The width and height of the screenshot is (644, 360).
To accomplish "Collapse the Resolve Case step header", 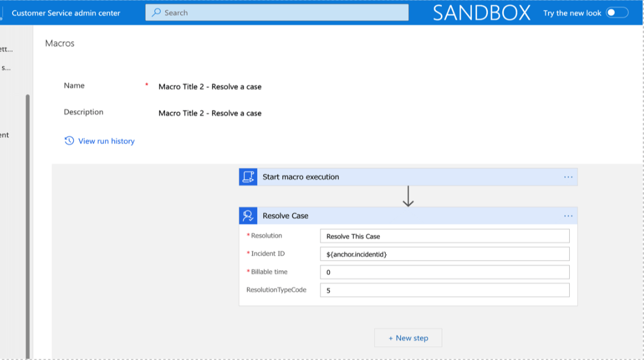I will [408, 216].
